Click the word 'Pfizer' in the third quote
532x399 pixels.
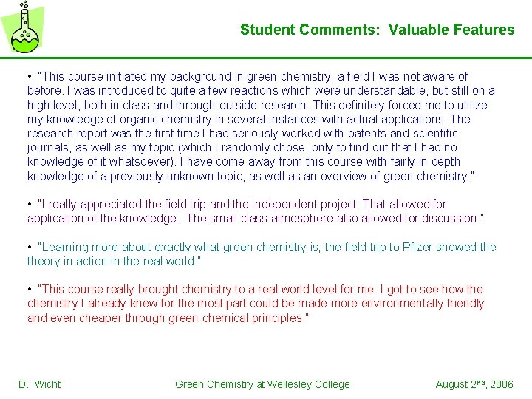(x=417, y=247)
